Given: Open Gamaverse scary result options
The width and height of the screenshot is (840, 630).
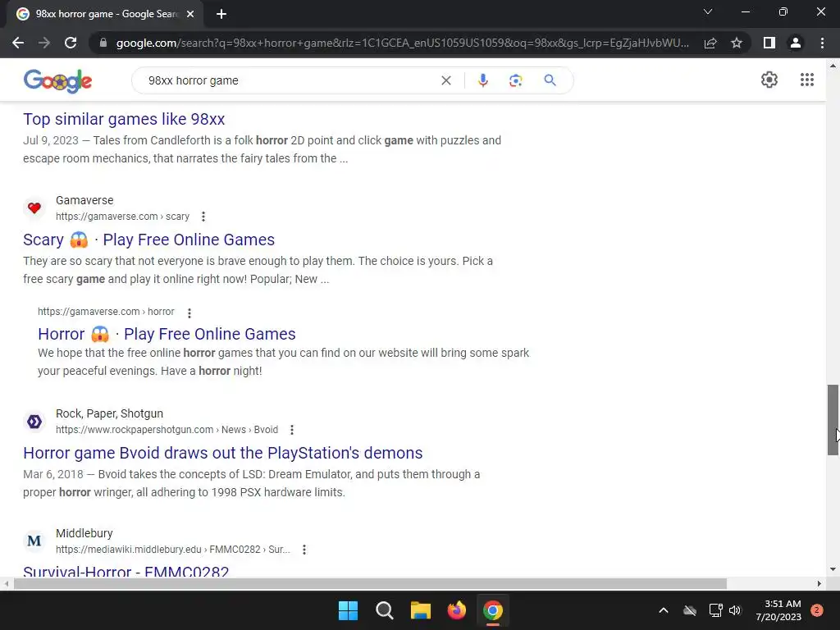Looking at the screenshot, I should (203, 217).
